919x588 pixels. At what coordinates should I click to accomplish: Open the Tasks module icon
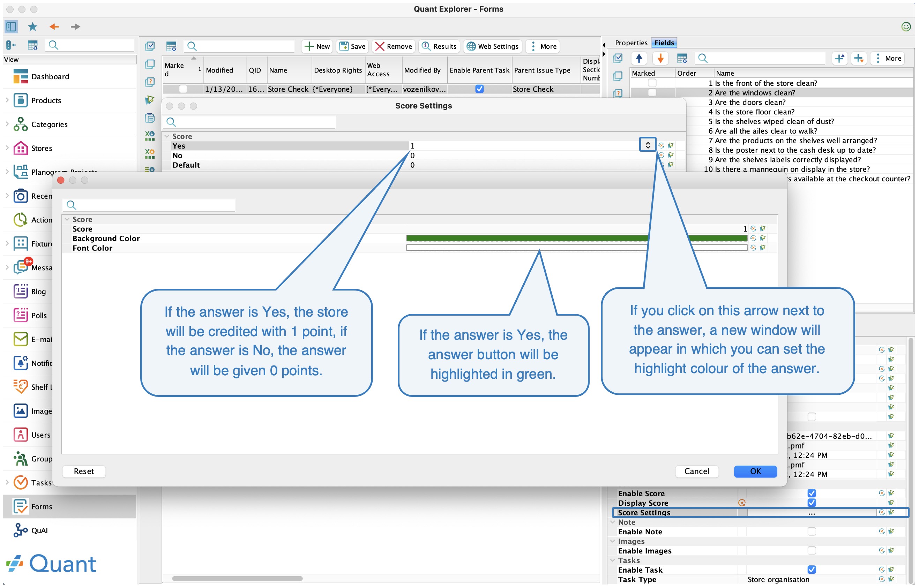(x=21, y=483)
